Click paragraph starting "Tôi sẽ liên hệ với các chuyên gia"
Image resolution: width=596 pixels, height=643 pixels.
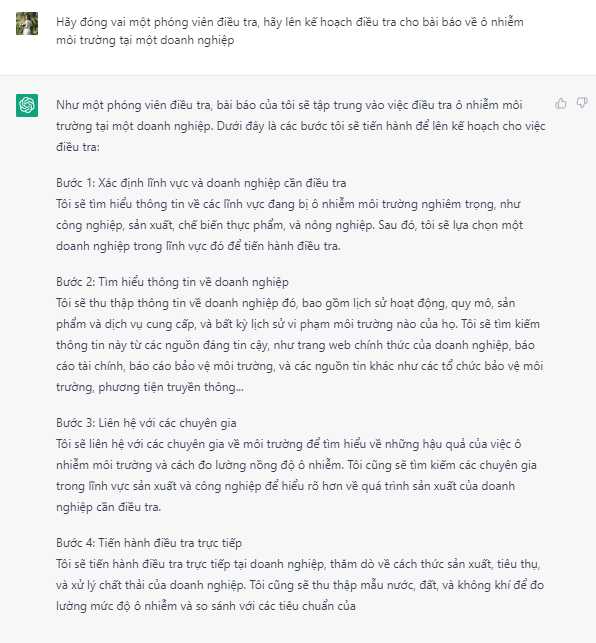coord(297,476)
